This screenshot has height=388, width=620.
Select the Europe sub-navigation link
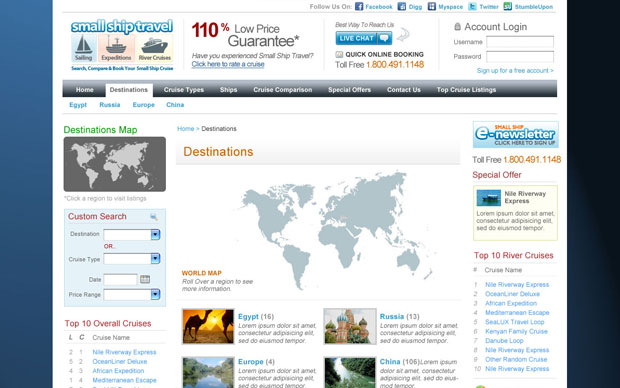pyautogui.click(x=144, y=105)
